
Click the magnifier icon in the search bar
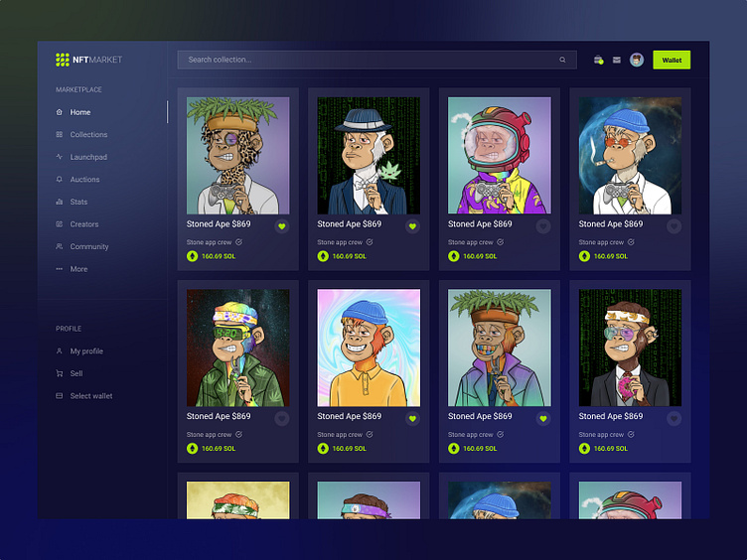(562, 60)
